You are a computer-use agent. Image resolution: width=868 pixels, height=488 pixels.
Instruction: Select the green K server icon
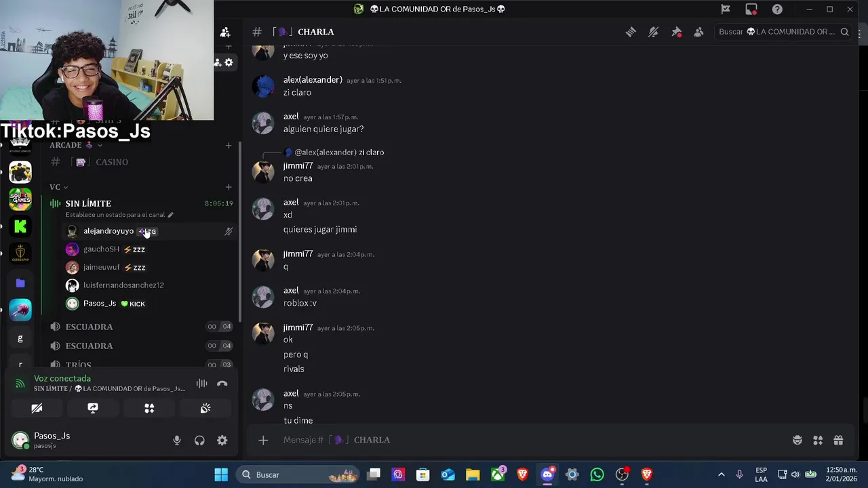point(20,227)
